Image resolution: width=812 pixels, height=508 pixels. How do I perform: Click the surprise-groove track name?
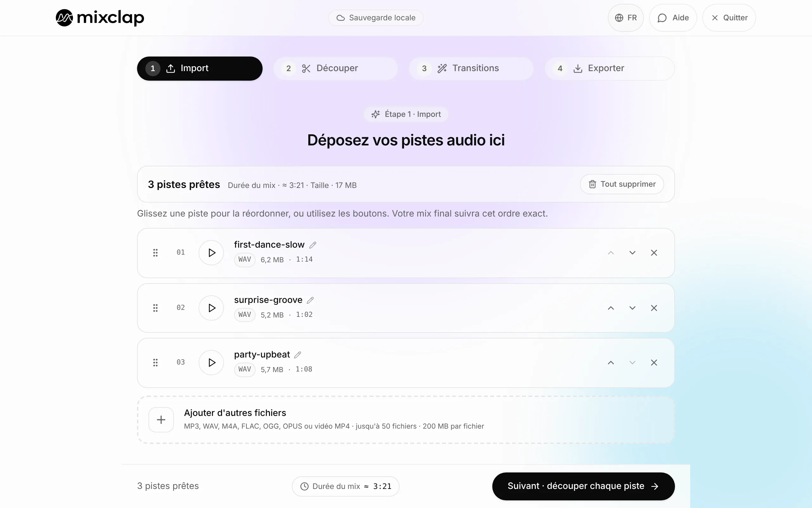pyautogui.click(x=268, y=300)
